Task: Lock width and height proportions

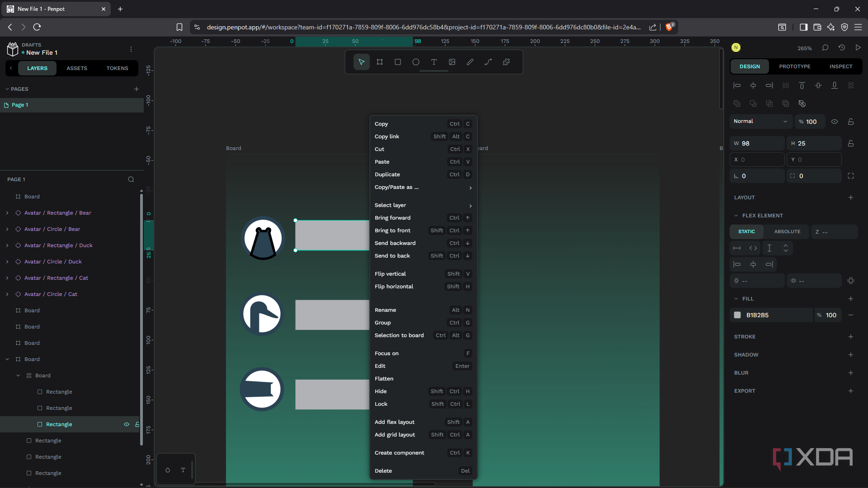Action: point(851,143)
